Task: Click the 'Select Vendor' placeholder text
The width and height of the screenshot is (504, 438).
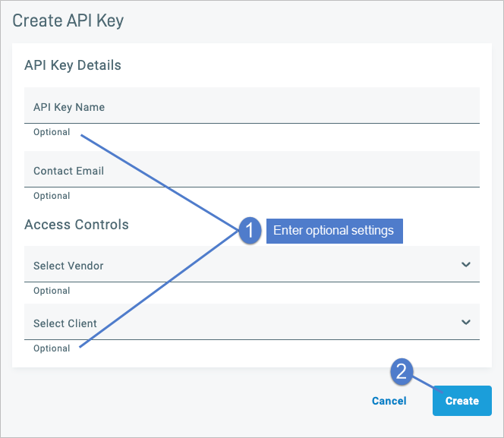Action: point(68,266)
